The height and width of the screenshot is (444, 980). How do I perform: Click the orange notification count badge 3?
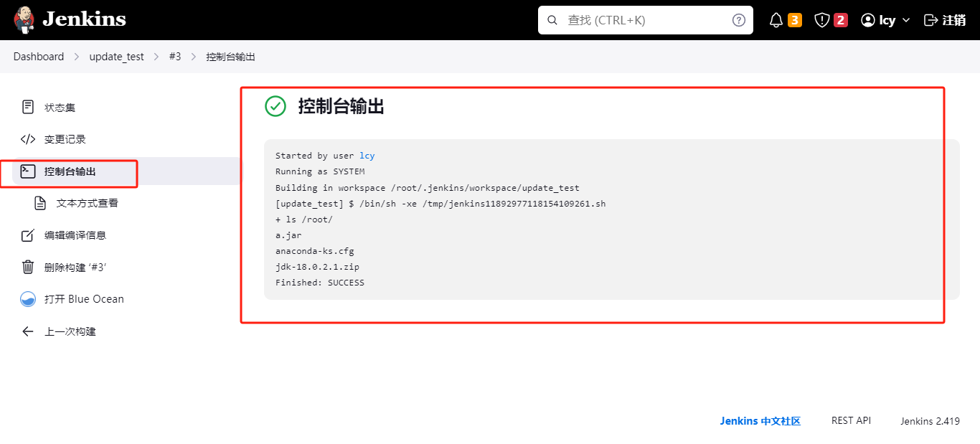click(795, 20)
